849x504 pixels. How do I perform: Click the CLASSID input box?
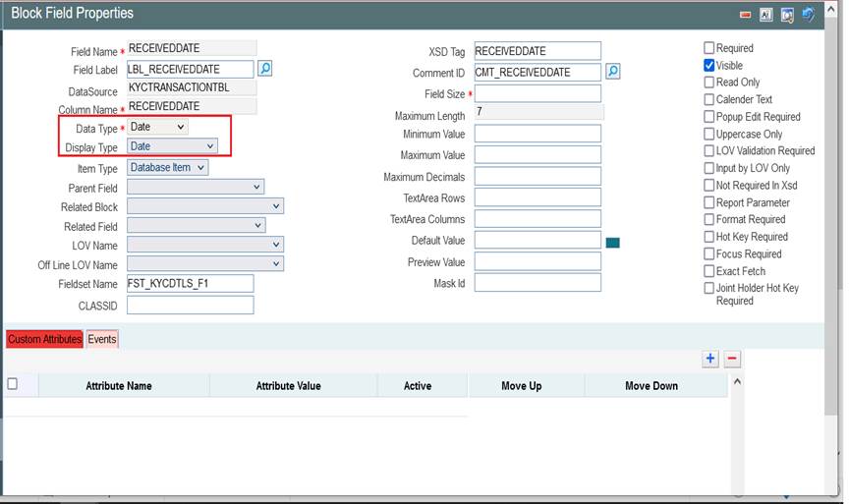point(190,305)
